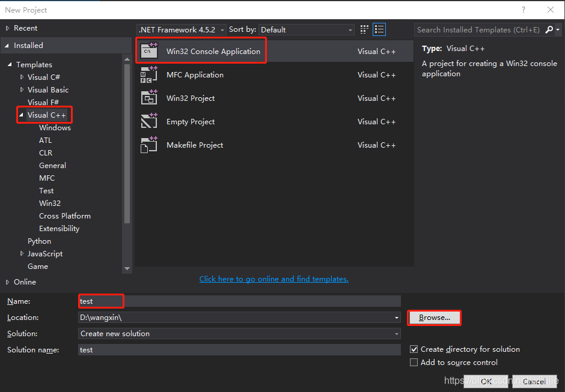Select the Cross Platform category
565x392 pixels.
click(65, 216)
